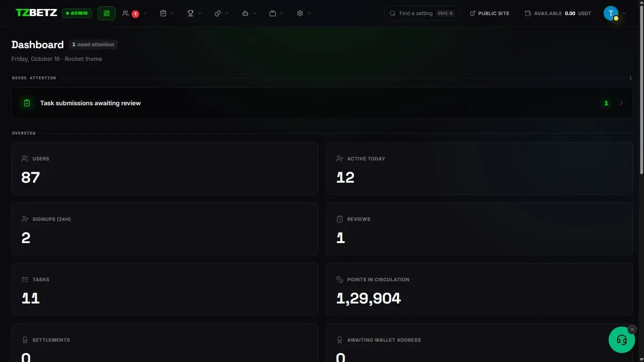The image size is (644, 362).
Task: Open the users menu icon
Action: [x=125, y=13]
